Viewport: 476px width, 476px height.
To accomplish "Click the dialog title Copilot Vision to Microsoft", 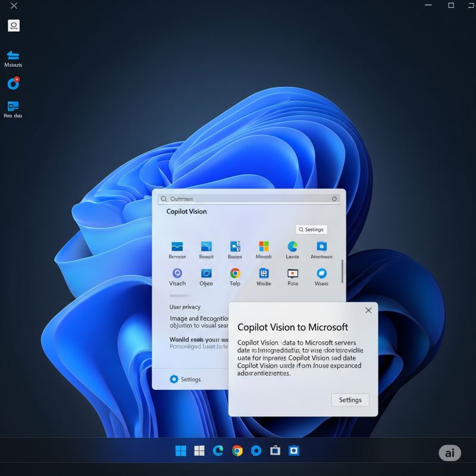I will tap(293, 327).
